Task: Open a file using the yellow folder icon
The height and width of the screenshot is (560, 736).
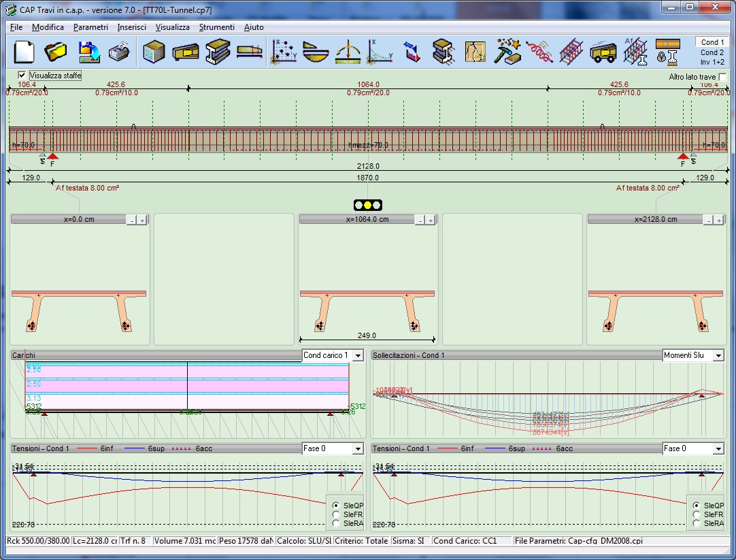Action: (56, 52)
